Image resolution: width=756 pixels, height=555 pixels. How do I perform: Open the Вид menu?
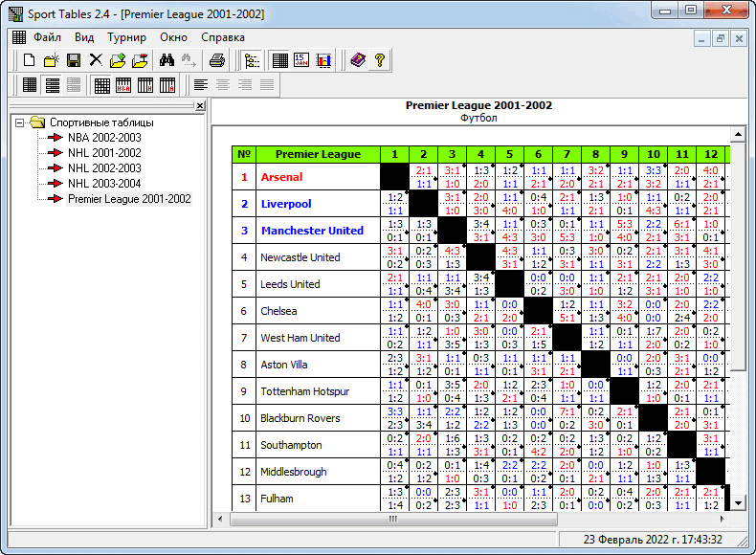[84, 37]
